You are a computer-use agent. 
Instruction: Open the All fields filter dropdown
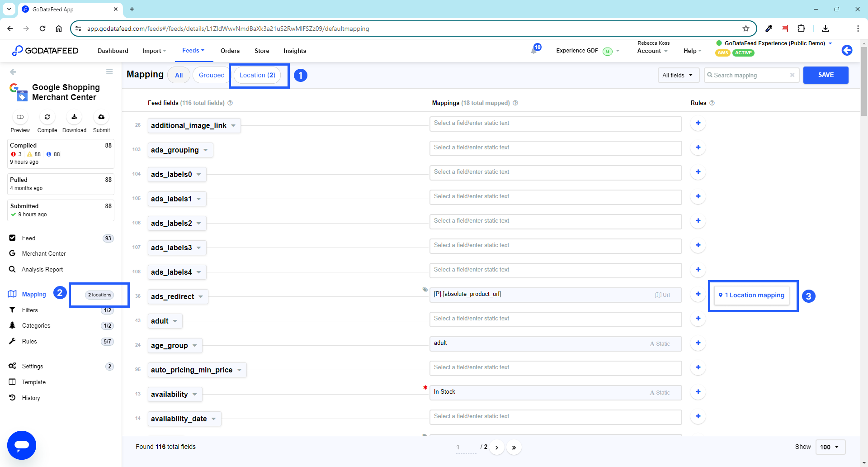(x=678, y=75)
